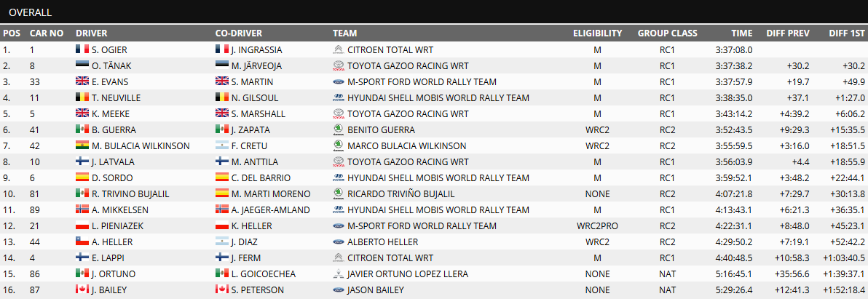Select the OVERALL section title

click(x=31, y=12)
